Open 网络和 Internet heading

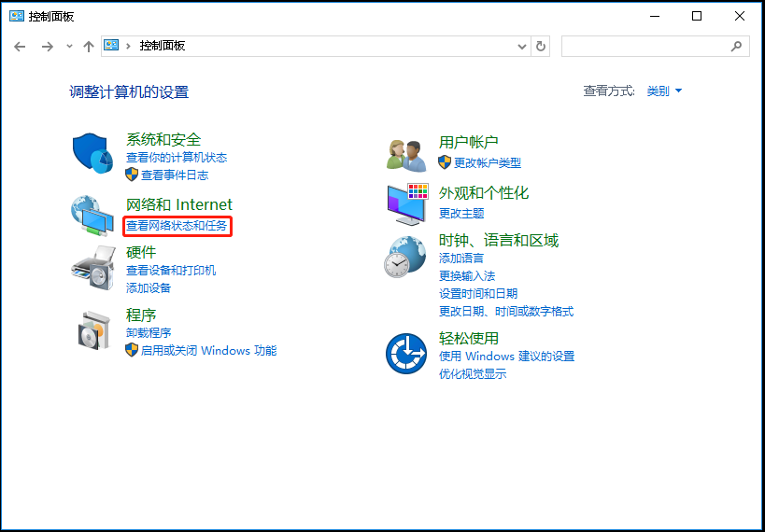click(179, 204)
